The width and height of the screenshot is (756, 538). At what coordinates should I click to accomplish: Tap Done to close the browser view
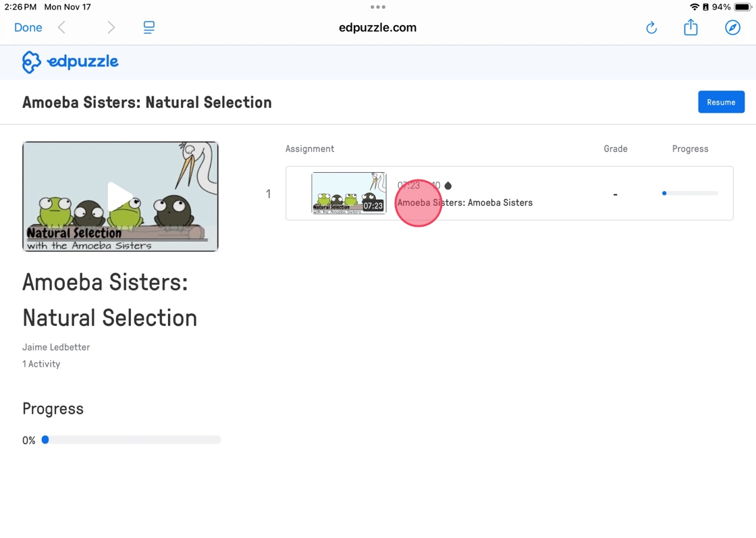tap(28, 28)
